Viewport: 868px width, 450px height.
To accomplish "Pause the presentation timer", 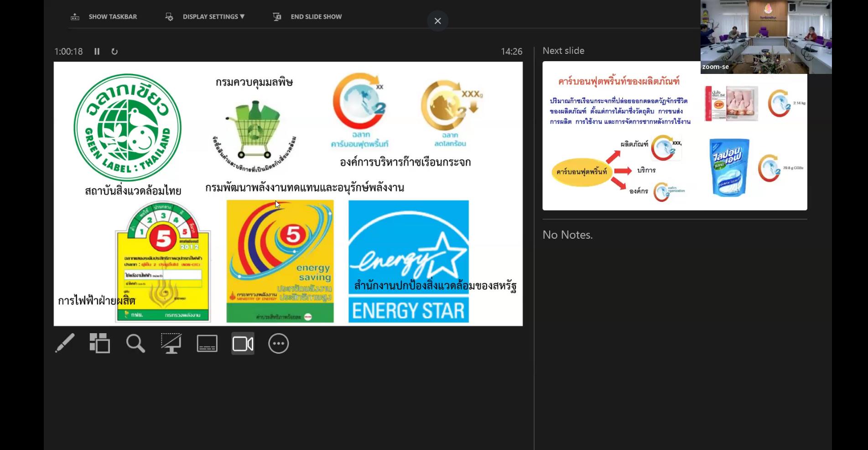I will point(97,52).
